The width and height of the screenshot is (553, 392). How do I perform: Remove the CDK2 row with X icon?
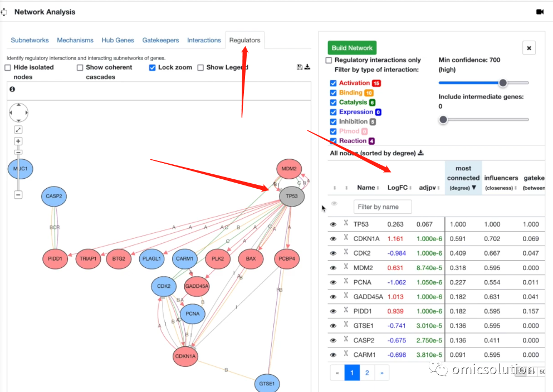tap(346, 252)
